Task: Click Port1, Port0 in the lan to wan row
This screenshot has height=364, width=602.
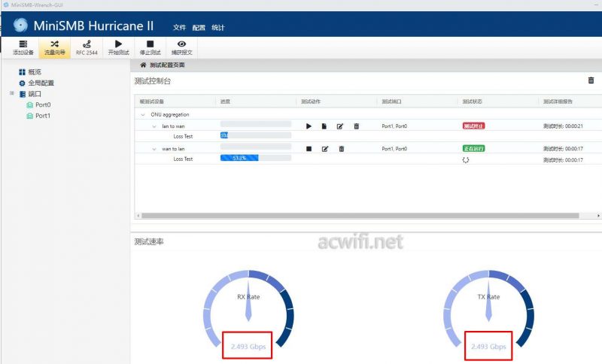Action: pyautogui.click(x=394, y=126)
